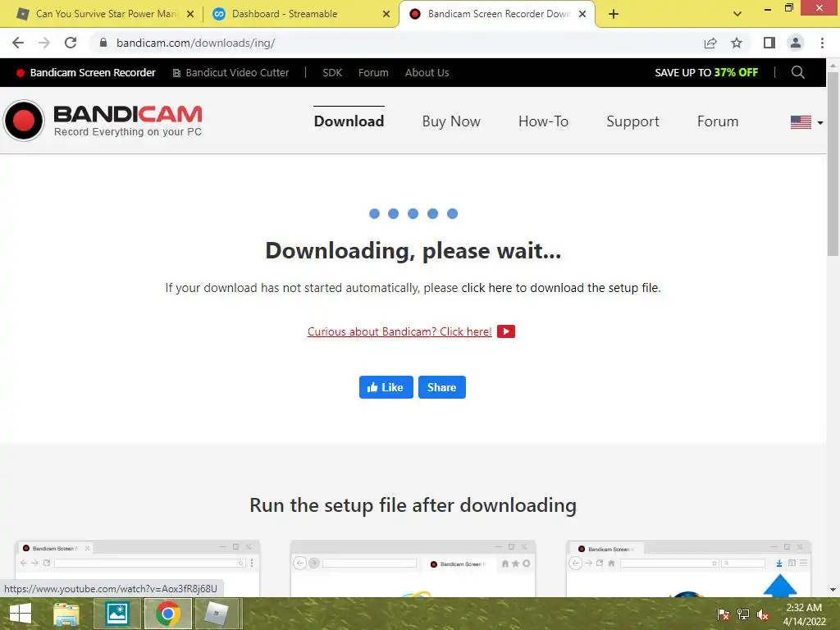Click the muted volume tray icon
Viewport: 840px width, 630px height.
click(763, 614)
